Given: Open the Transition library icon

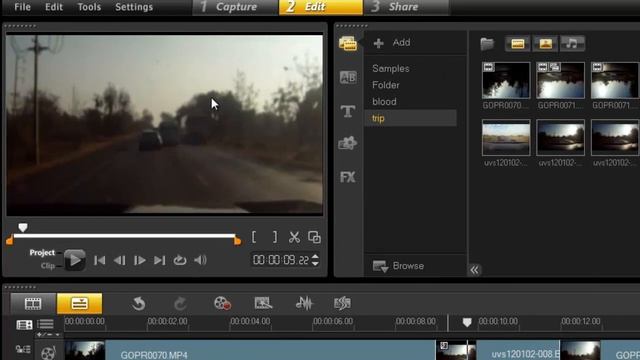Looking at the screenshot, I should (x=348, y=77).
